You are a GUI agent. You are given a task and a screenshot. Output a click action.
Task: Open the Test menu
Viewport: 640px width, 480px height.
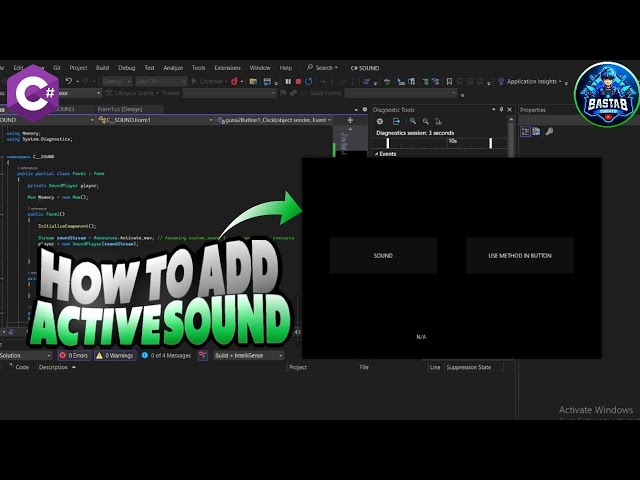click(x=149, y=68)
